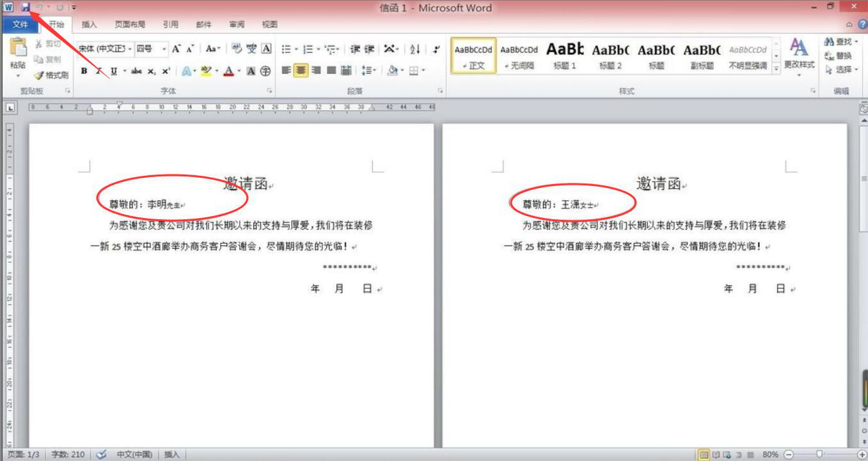868x461 pixels.
Task: Open the font name combo box 宋体
Action: tap(106, 49)
